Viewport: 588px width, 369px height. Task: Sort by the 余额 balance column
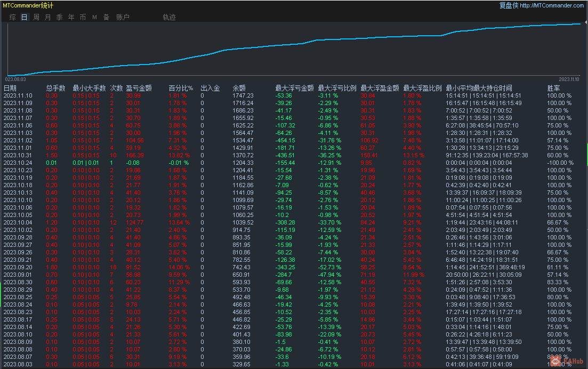click(x=239, y=87)
